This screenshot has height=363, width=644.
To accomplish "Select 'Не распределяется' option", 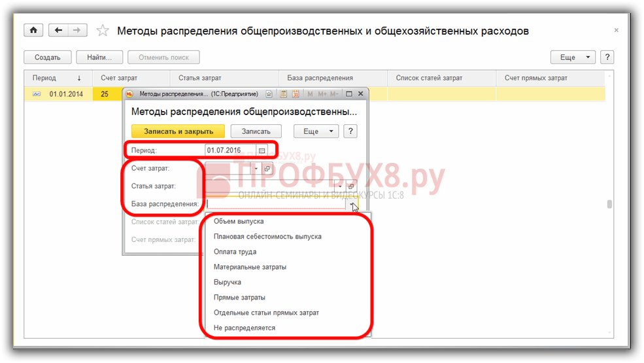I will (x=244, y=328).
